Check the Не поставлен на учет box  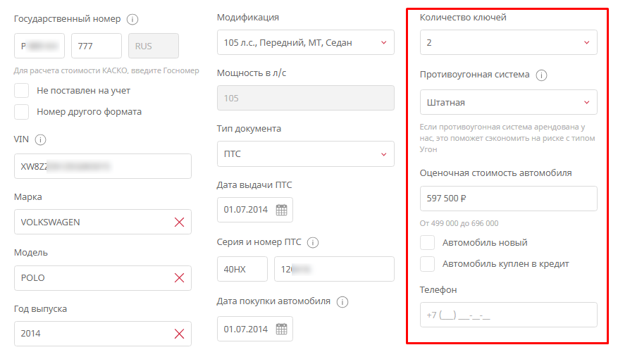point(22,91)
